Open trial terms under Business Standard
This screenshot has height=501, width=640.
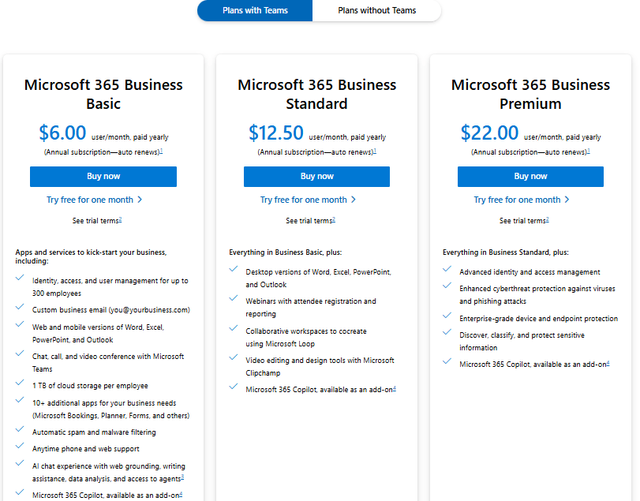(x=310, y=220)
